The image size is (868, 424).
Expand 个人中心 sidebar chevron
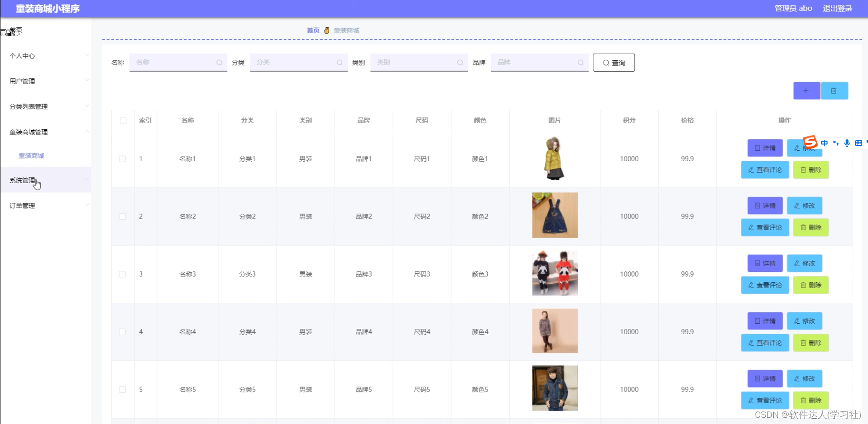87,55
